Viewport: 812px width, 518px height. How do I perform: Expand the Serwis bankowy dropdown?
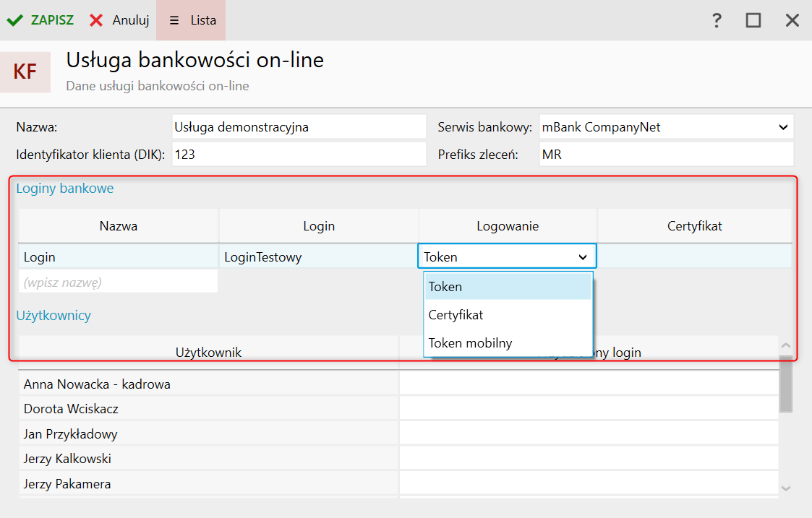(x=783, y=127)
